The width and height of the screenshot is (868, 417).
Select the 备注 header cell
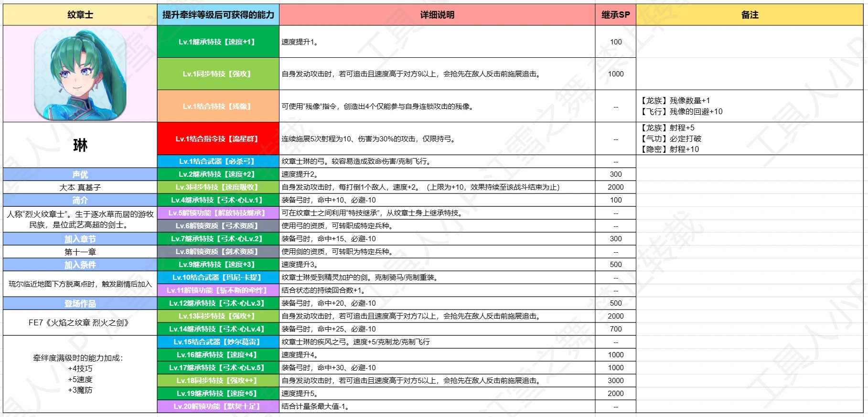point(750,15)
